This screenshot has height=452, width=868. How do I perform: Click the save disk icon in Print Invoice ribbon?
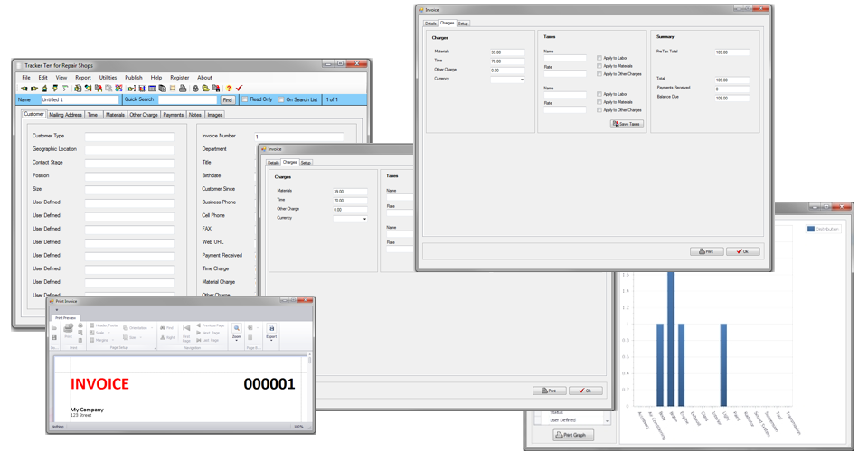coord(54,337)
